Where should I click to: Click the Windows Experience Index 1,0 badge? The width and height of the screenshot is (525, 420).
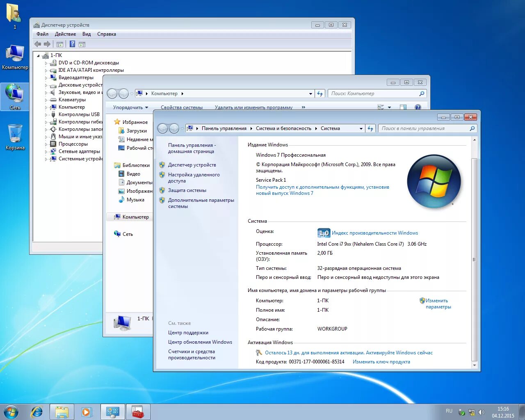pyautogui.click(x=324, y=233)
